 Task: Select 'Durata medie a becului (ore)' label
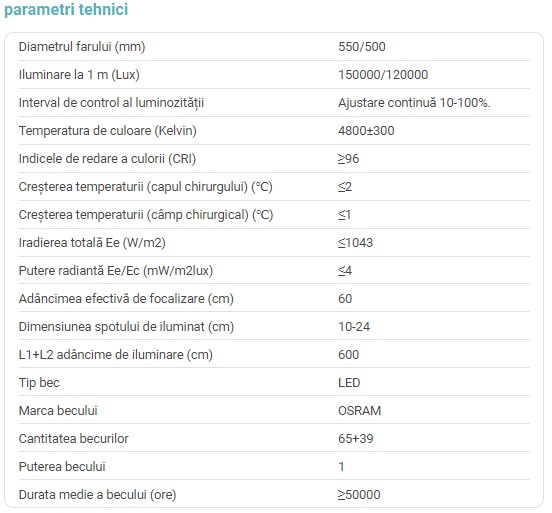point(98,495)
